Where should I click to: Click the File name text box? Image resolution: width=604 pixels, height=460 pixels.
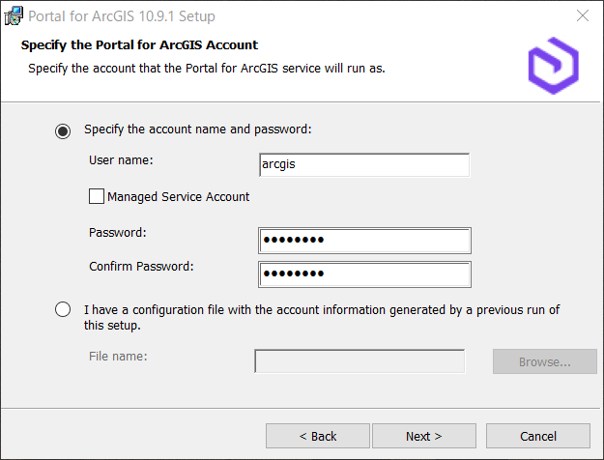point(359,361)
